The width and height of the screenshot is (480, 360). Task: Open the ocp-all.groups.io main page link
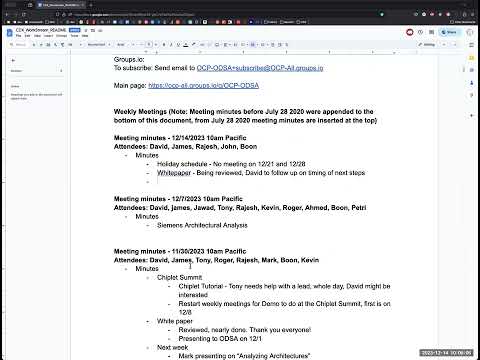[203, 85]
